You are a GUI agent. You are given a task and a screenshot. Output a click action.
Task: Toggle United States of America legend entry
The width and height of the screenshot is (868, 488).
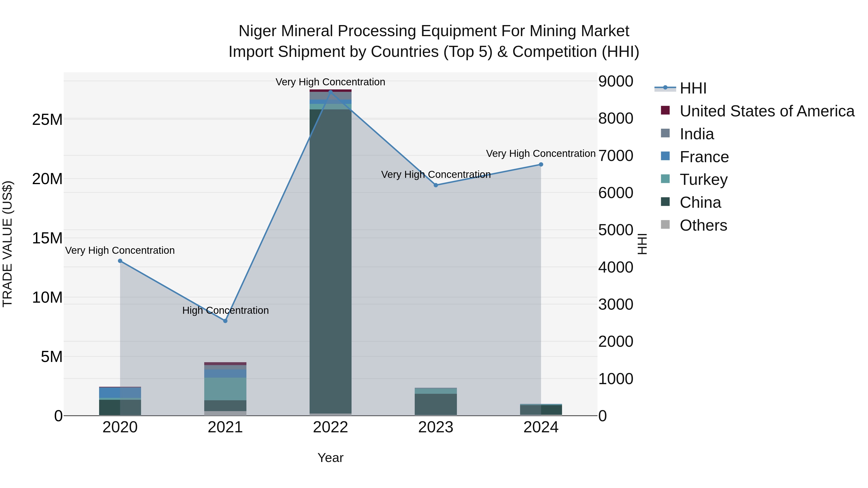point(754,111)
